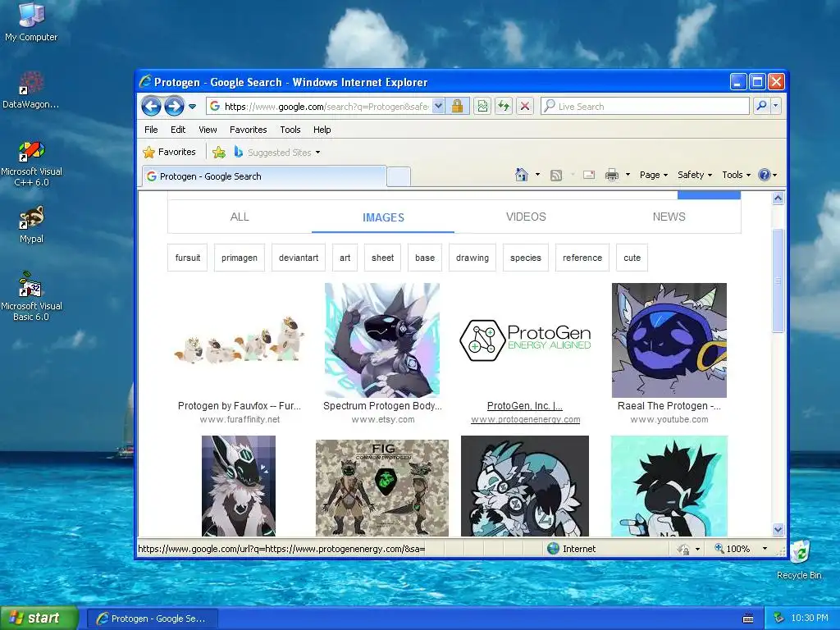Open the ProtoGen Energy Aligned logo image
The width and height of the screenshot is (840, 630).
coord(525,340)
